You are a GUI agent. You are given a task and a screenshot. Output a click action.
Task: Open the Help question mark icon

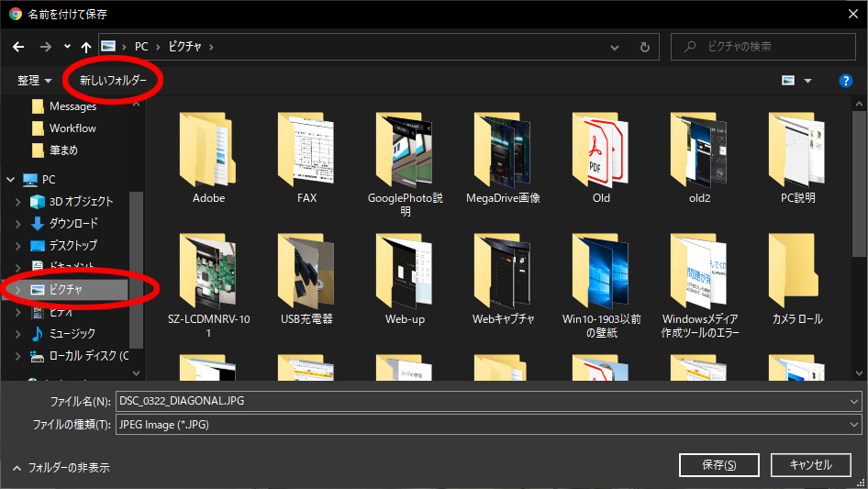point(846,81)
